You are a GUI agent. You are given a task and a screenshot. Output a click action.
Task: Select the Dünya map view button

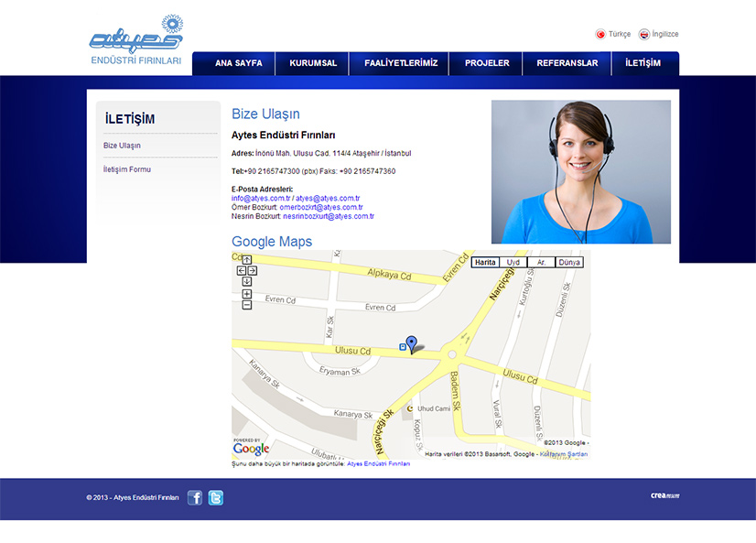coord(569,263)
